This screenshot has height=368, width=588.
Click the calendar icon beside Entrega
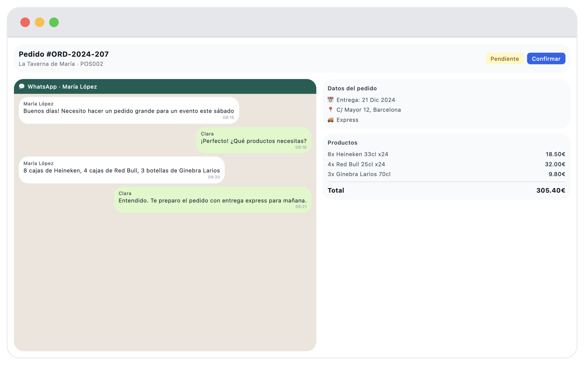point(330,100)
